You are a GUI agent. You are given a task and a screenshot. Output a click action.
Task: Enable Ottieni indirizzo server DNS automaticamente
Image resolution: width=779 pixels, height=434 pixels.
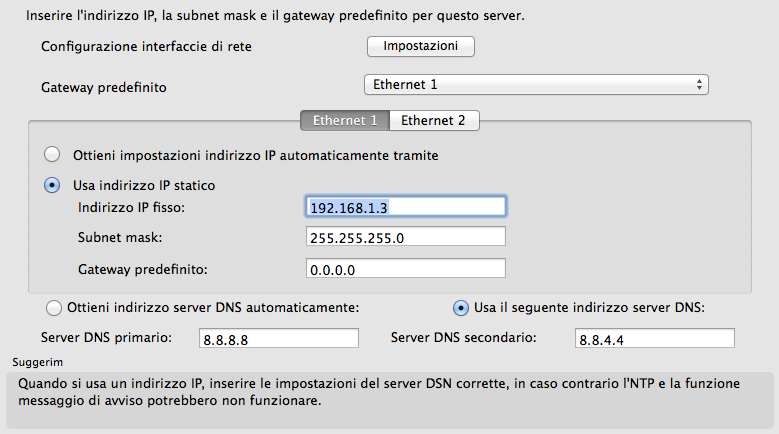click(54, 307)
